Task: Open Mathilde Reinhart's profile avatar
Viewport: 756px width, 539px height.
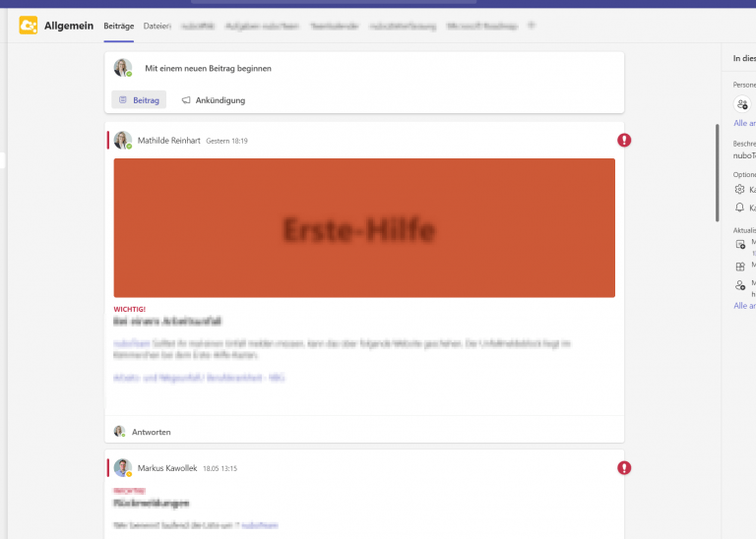Action: tap(123, 141)
